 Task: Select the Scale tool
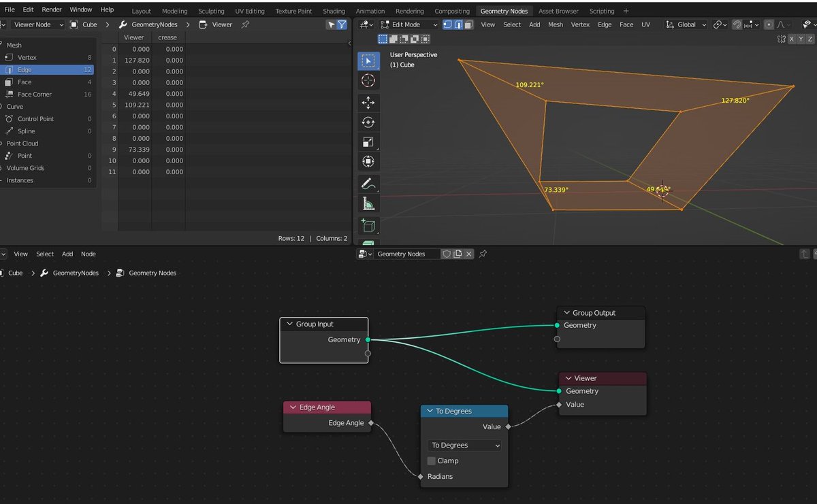click(x=368, y=141)
